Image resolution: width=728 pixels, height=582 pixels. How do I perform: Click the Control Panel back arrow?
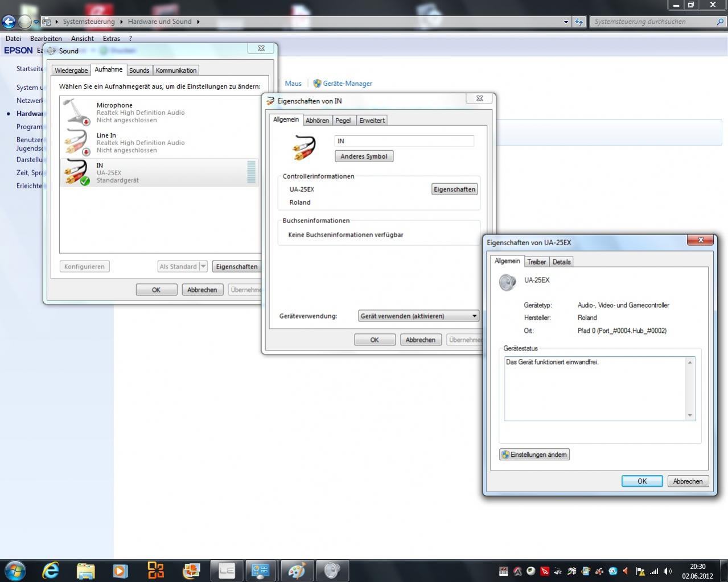tap(9, 22)
